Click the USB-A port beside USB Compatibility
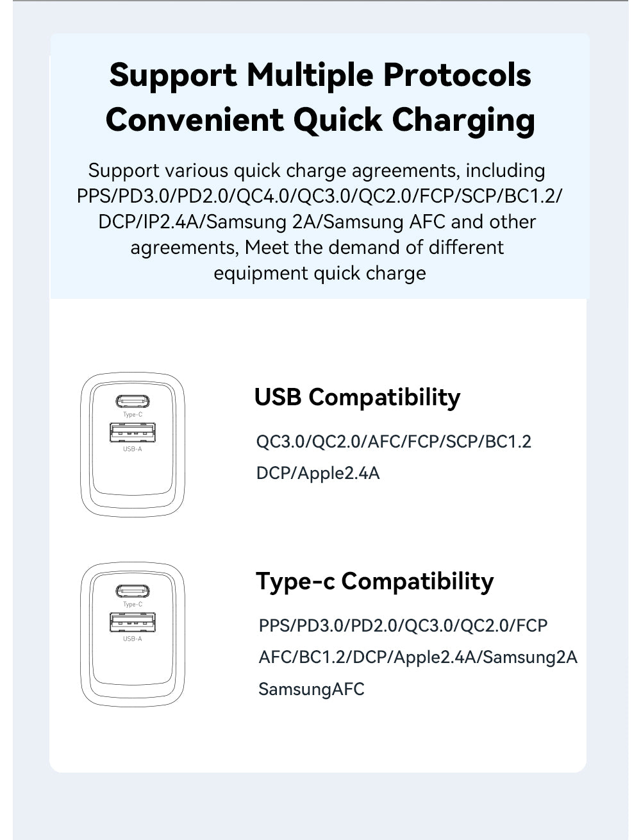The height and width of the screenshot is (840, 641). [x=132, y=433]
